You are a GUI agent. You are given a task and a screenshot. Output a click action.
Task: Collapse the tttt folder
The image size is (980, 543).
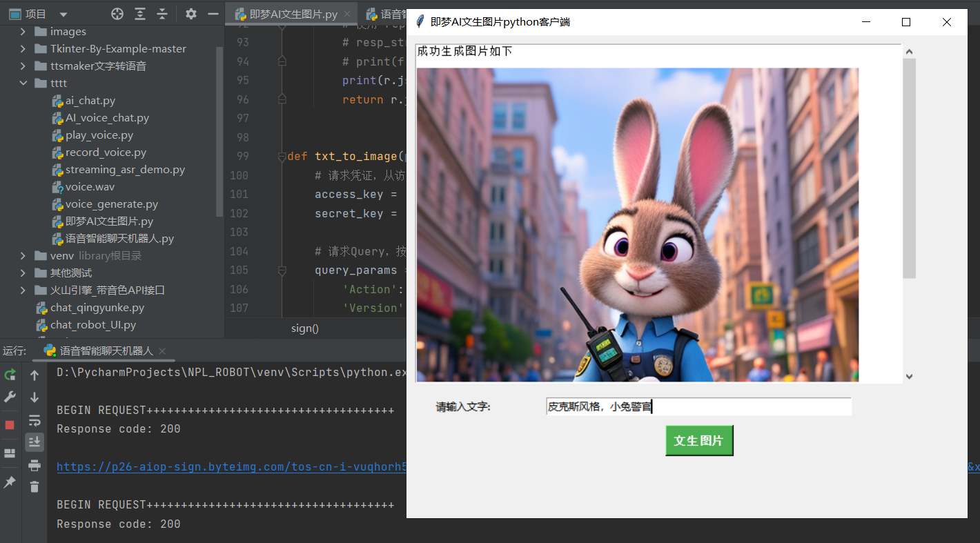23,83
